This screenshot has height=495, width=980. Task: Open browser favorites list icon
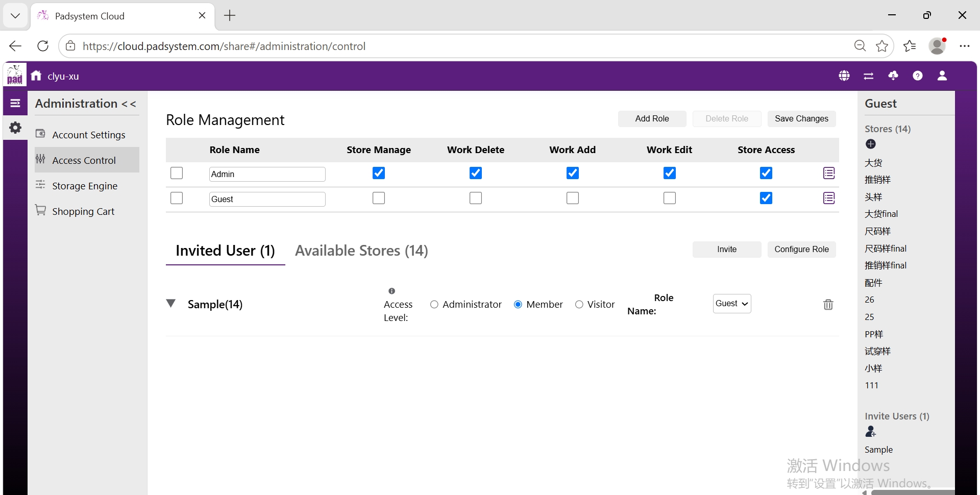click(910, 46)
